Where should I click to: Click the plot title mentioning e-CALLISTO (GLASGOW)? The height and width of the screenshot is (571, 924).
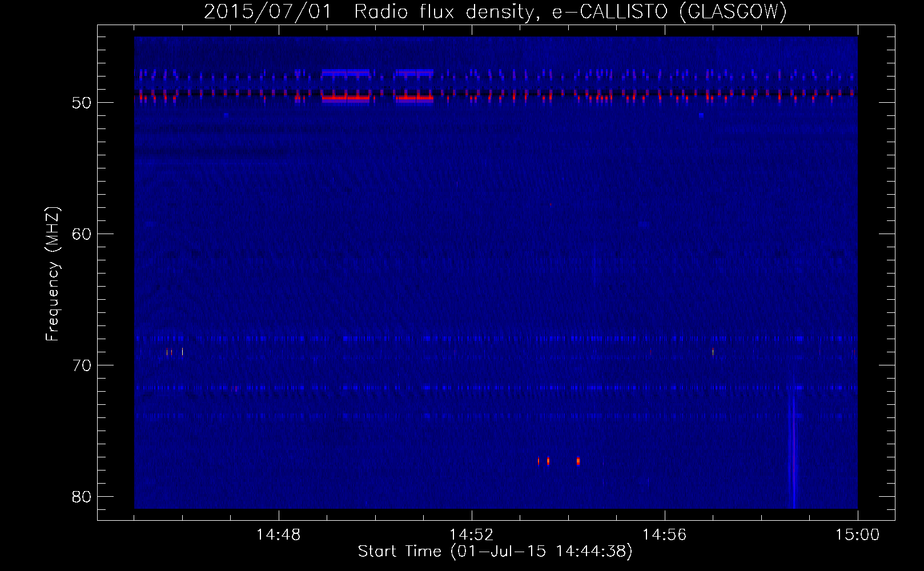(x=495, y=12)
